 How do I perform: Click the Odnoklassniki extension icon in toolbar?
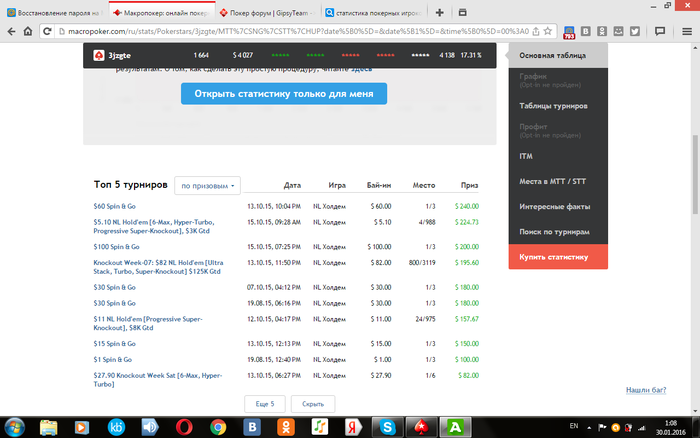click(602, 31)
